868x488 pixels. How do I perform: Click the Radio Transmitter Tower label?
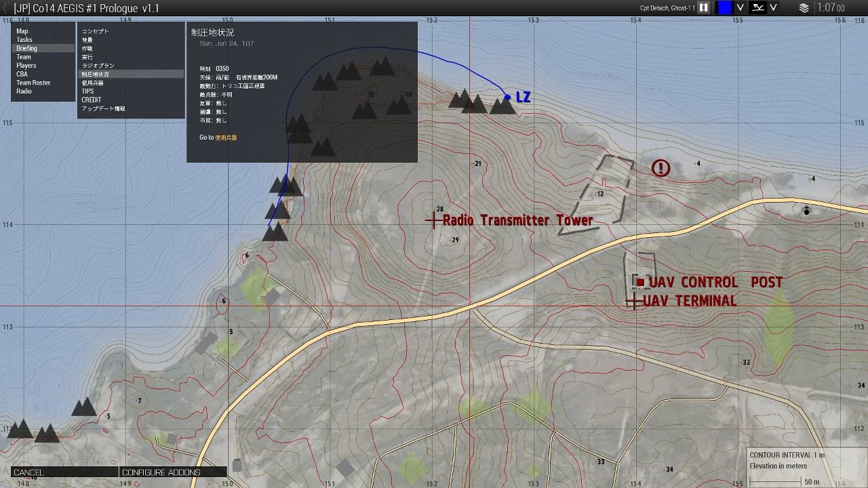pos(518,220)
